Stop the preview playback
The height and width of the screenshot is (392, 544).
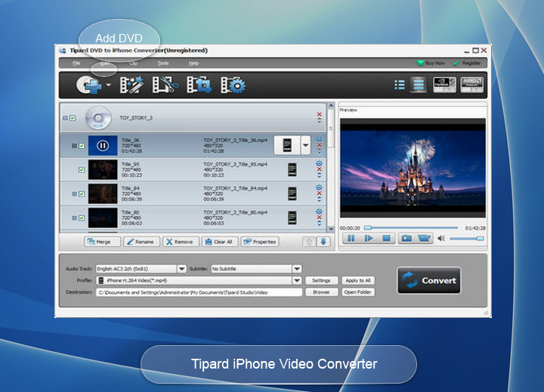click(x=386, y=239)
